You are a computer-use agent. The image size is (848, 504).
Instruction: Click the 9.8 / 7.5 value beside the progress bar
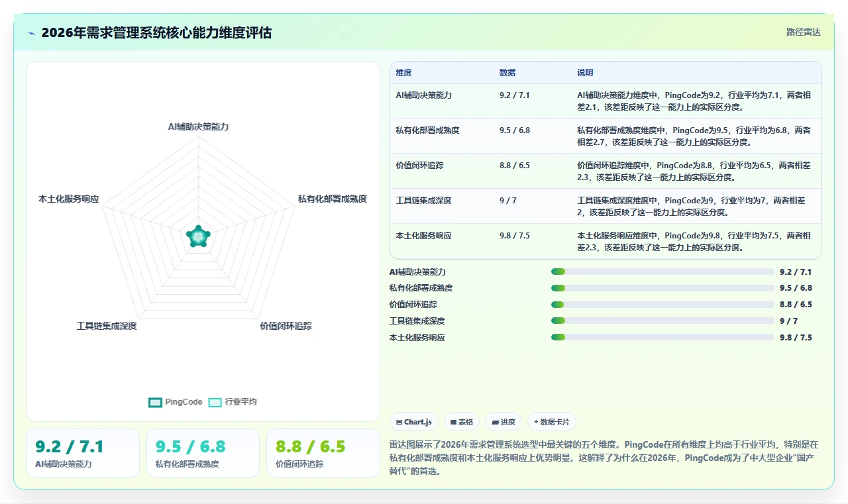(x=796, y=338)
